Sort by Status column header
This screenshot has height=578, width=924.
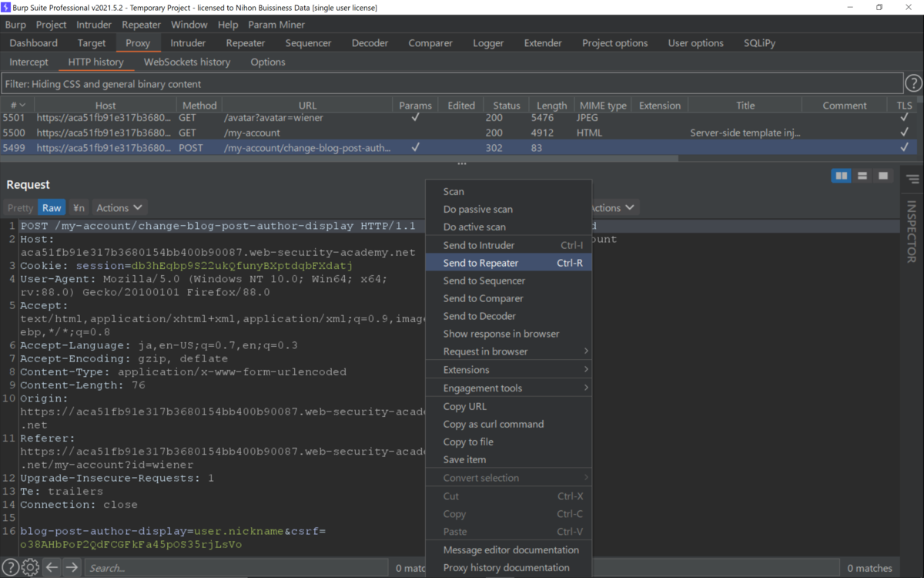click(507, 106)
